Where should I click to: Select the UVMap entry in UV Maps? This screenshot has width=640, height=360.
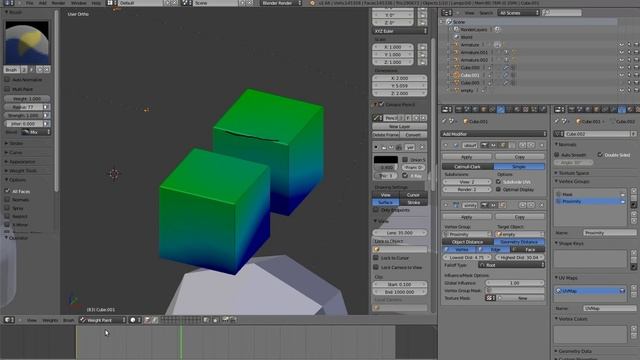coord(590,291)
